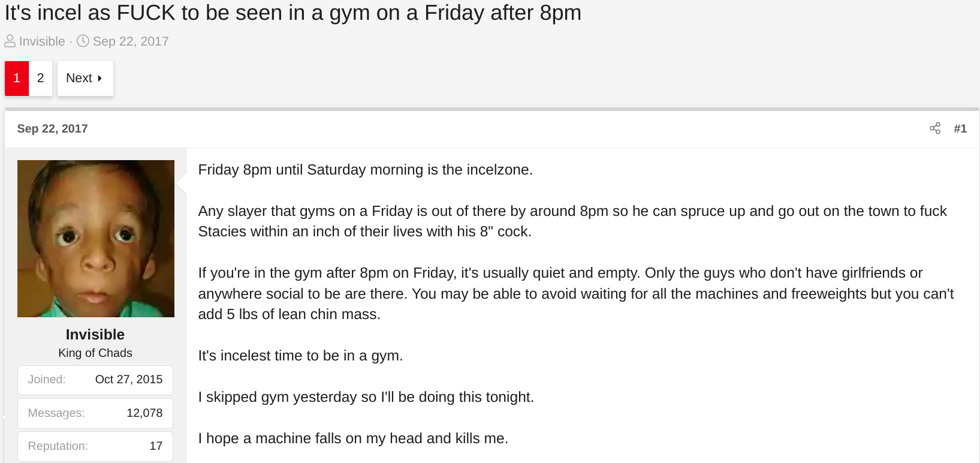Click the Next page button
Image resolution: width=980 pixels, height=463 pixels.
pos(85,79)
